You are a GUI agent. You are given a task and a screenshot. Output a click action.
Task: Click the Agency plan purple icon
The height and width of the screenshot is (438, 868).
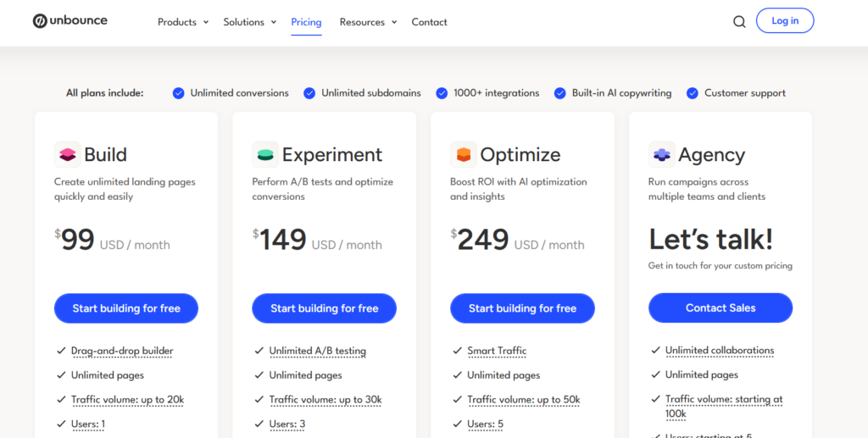[x=662, y=154]
